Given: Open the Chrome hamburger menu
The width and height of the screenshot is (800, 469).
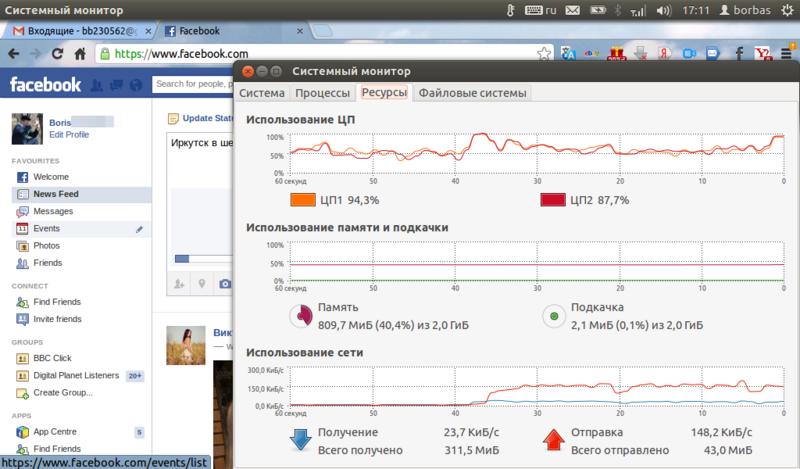Looking at the screenshot, I should [x=787, y=53].
